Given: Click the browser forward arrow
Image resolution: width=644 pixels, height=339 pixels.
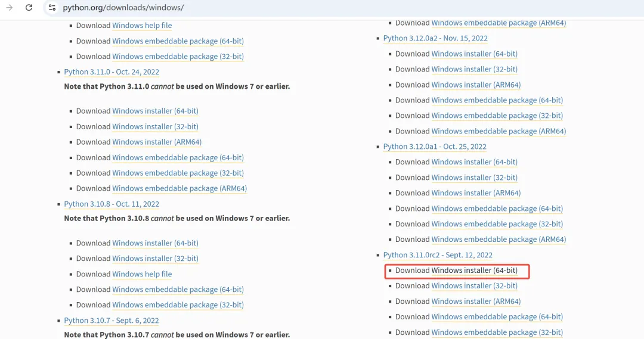Looking at the screenshot, I should (x=9, y=7).
